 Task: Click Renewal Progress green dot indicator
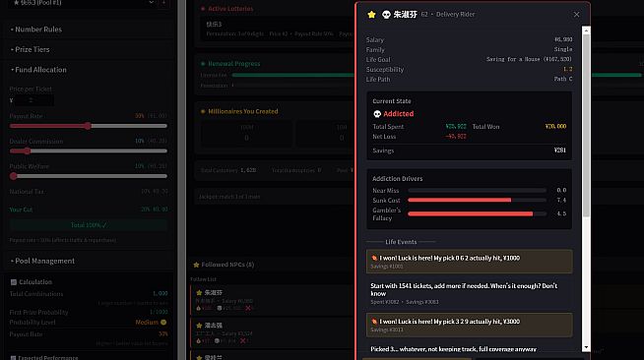[203, 64]
